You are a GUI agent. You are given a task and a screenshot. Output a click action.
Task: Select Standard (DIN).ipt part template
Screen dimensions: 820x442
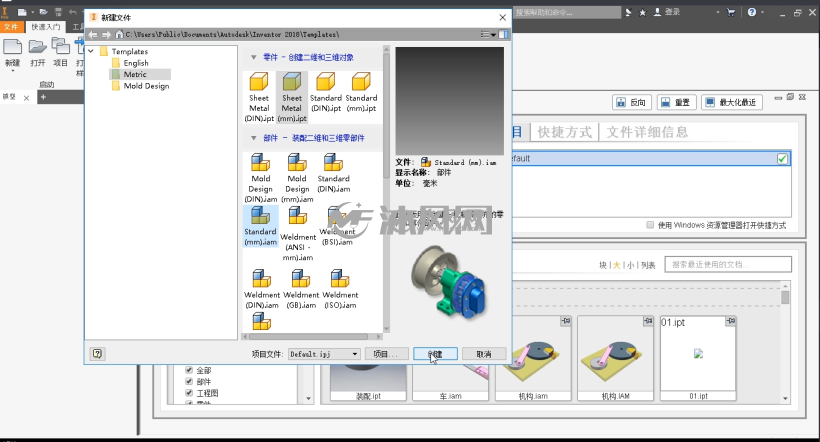[x=325, y=93]
